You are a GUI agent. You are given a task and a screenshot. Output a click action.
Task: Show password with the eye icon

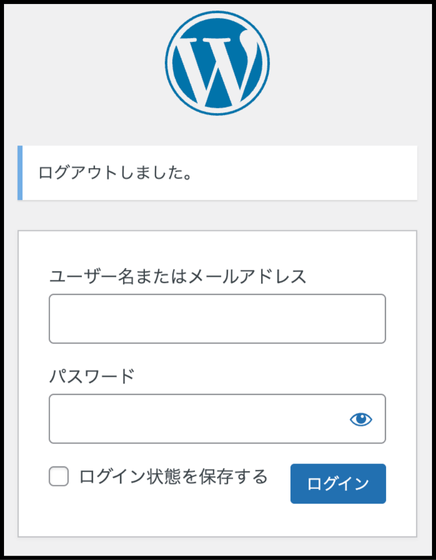pos(361,419)
